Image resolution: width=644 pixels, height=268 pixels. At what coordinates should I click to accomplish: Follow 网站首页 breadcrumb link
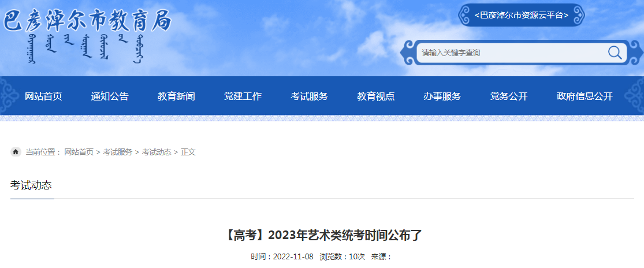pyautogui.click(x=79, y=152)
